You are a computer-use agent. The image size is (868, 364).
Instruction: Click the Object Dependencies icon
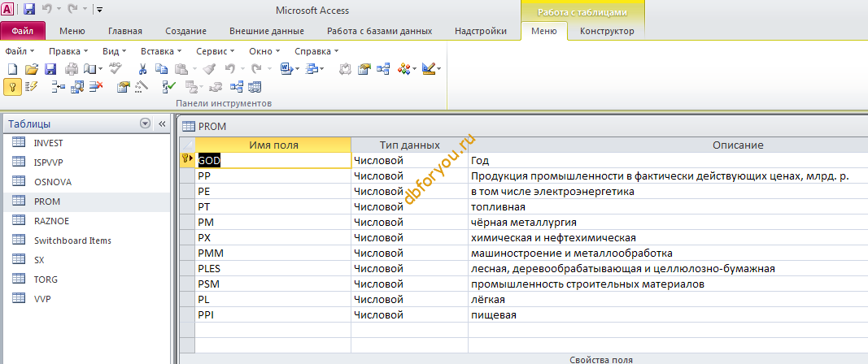pos(255,86)
